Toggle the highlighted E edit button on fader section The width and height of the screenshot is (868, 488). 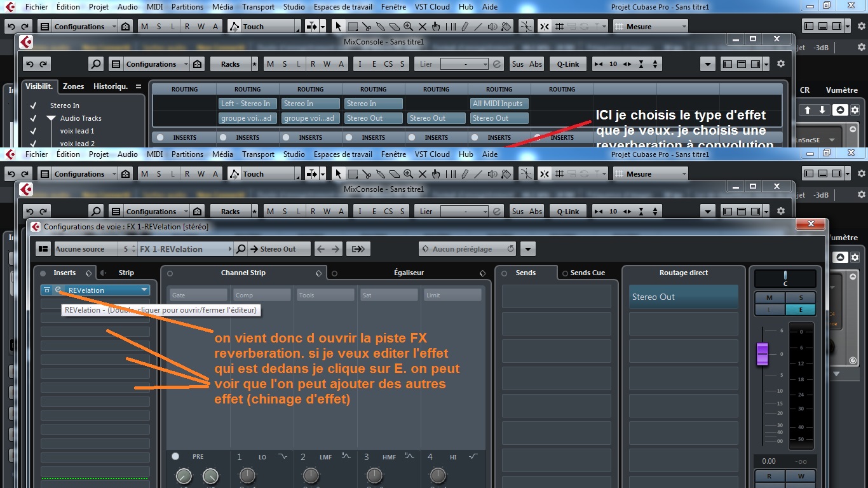point(801,309)
